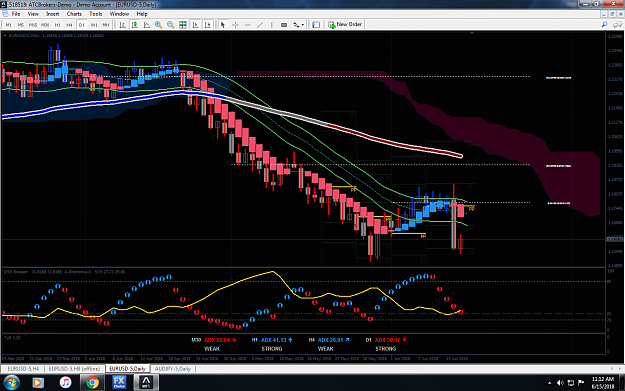
Task: Open the chat bubbles icon
Action: [x=617, y=25]
